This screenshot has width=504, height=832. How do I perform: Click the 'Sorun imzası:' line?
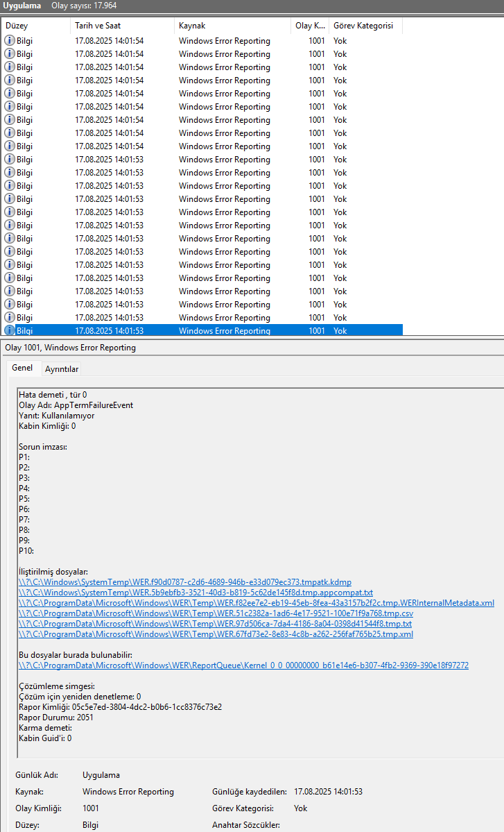pyautogui.click(x=43, y=447)
